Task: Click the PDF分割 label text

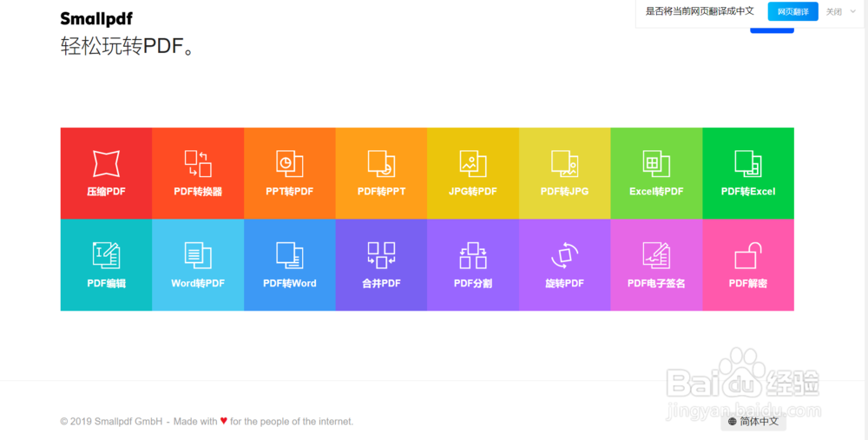Action: (x=473, y=284)
